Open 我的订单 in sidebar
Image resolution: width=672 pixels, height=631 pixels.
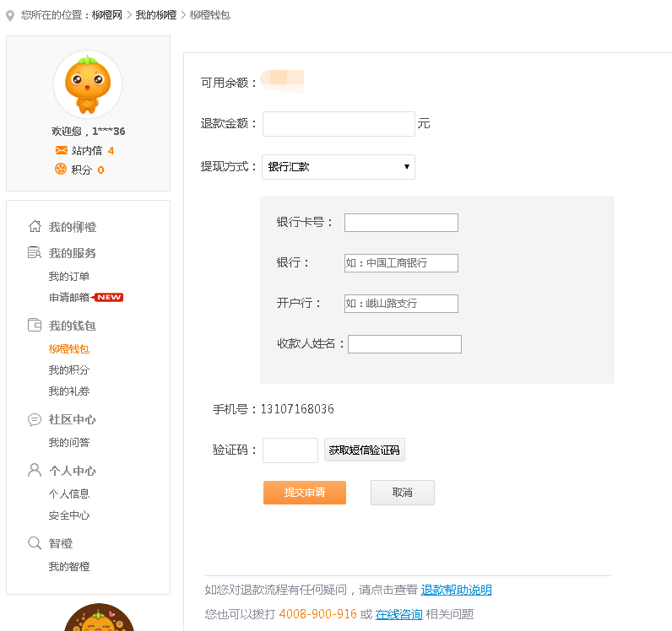(69, 277)
